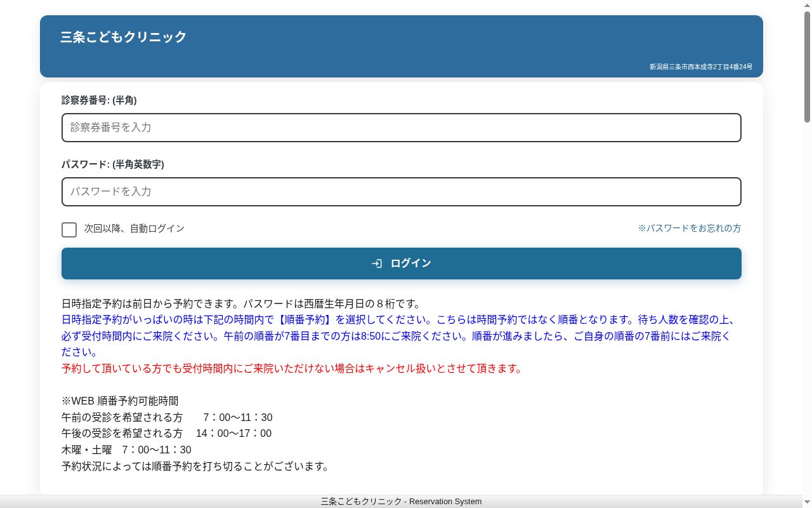Click the 診察券番号 input field
The height and width of the screenshot is (508, 812).
coord(401,128)
